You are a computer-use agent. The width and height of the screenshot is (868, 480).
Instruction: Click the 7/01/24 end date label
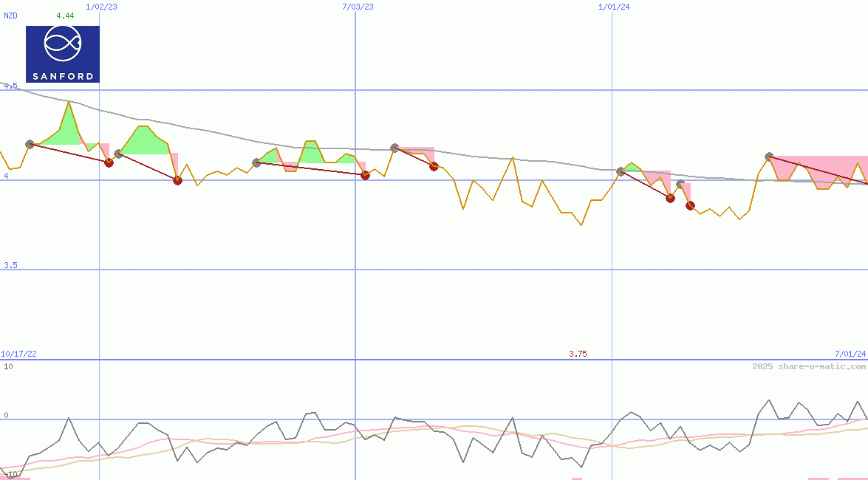(850, 354)
